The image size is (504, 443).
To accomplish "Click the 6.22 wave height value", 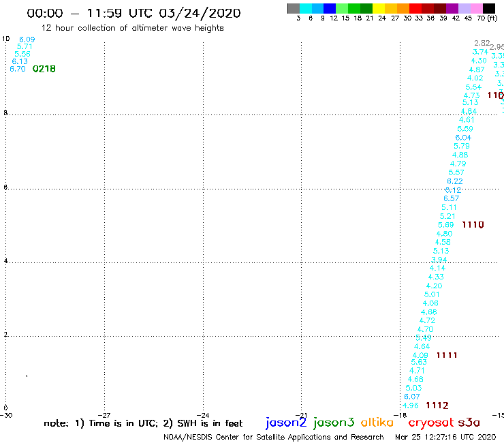I will click(455, 181).
